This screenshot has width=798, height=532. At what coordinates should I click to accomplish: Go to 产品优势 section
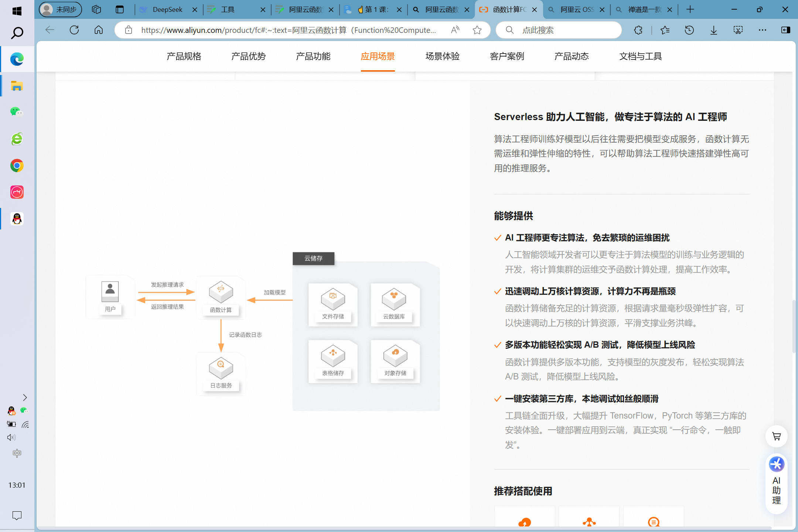[x=248, y=57]
